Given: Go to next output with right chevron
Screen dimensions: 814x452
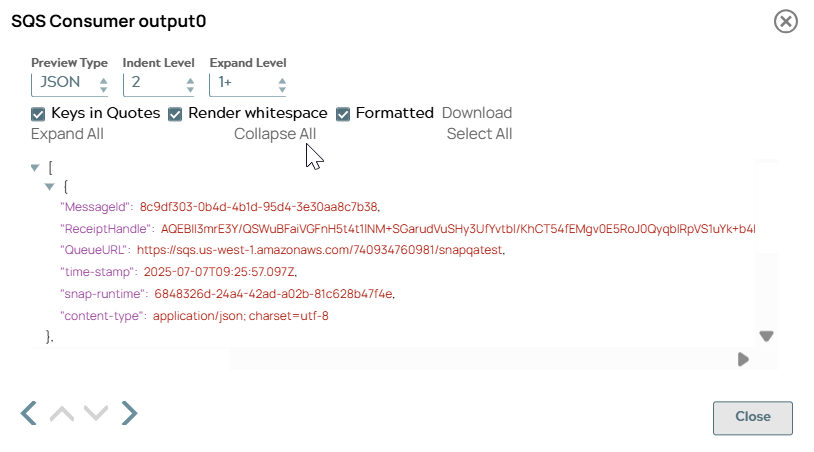Looking at the screenshot, I should coord(129,413).
